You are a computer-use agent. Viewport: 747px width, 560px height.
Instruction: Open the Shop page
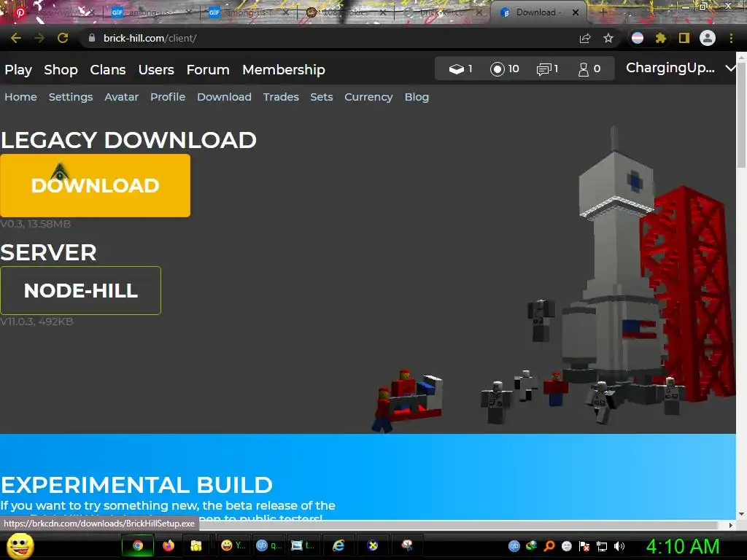coord(61,69)
